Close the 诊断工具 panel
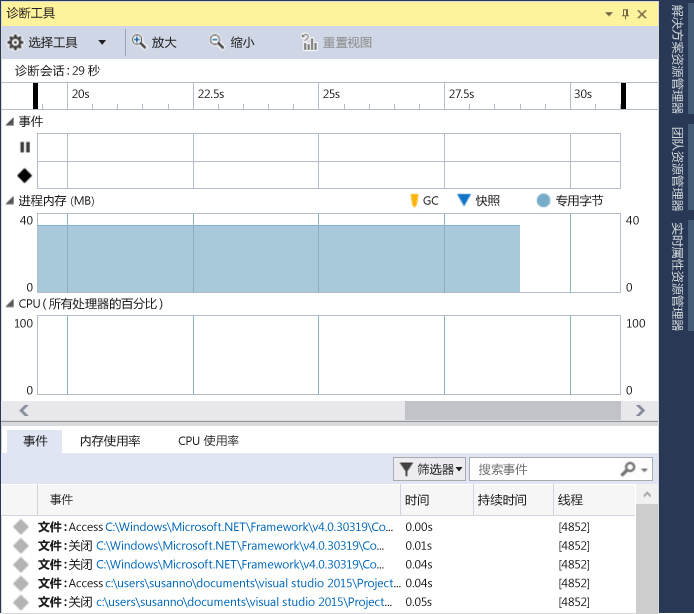 642,14
